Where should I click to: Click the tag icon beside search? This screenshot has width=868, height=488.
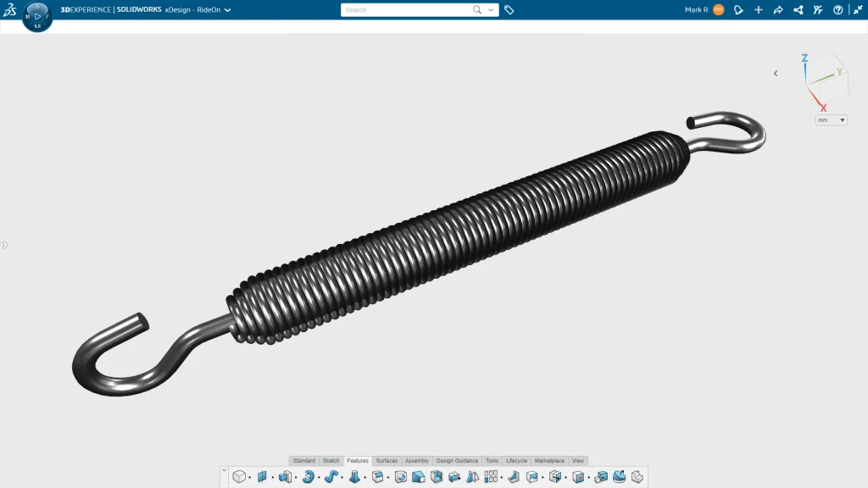coord(509,10)
